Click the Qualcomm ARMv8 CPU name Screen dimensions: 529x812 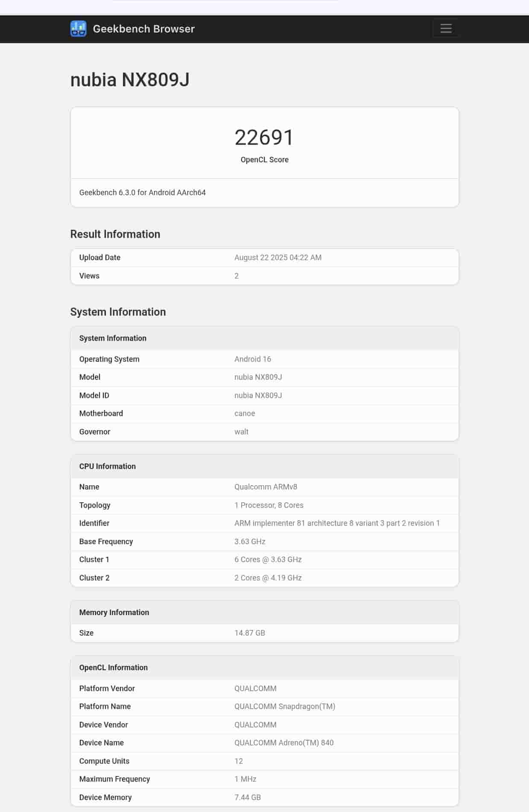[x=266, y=487]
